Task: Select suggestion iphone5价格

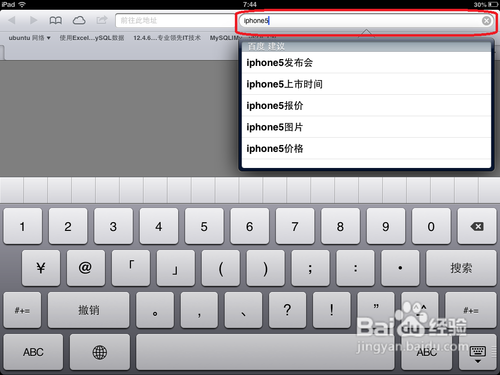Action: [366, 148]
